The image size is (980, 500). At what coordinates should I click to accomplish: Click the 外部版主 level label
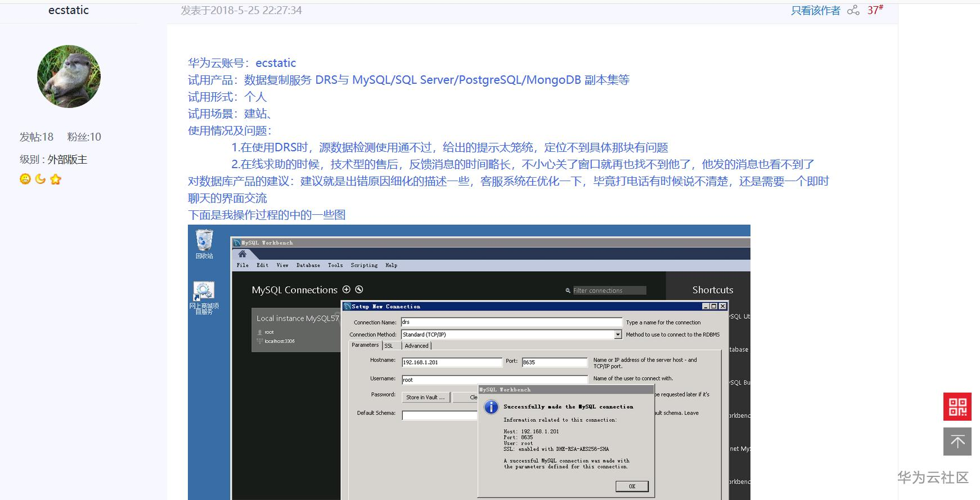[67, 160]
